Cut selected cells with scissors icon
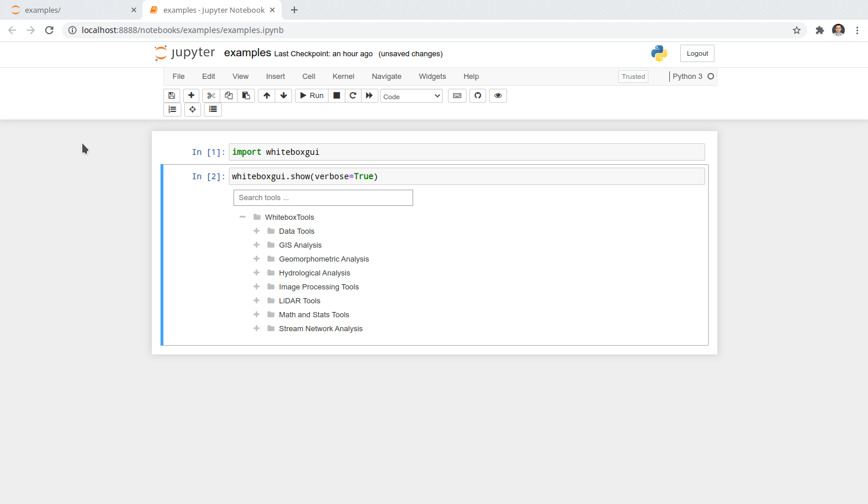 coord(211,96)
